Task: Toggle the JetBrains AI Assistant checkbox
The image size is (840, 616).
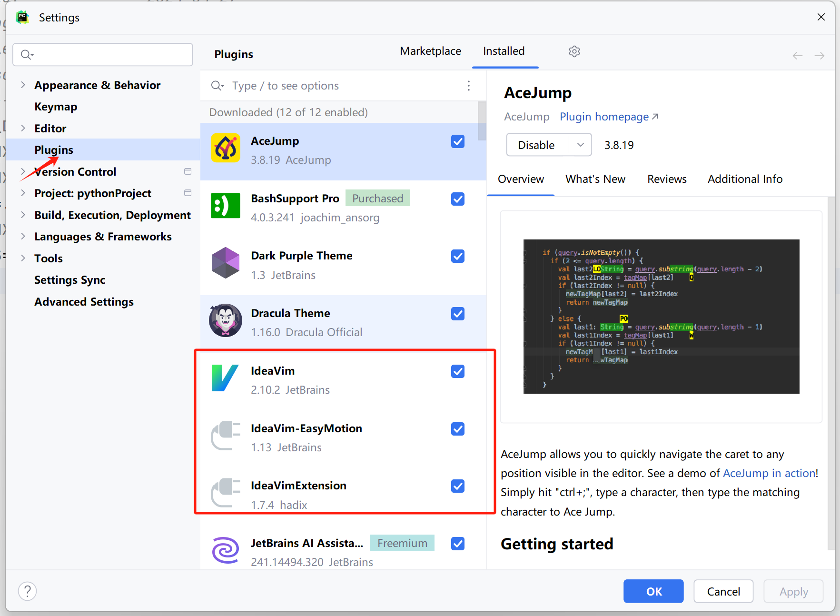Action: pos(458,544)
